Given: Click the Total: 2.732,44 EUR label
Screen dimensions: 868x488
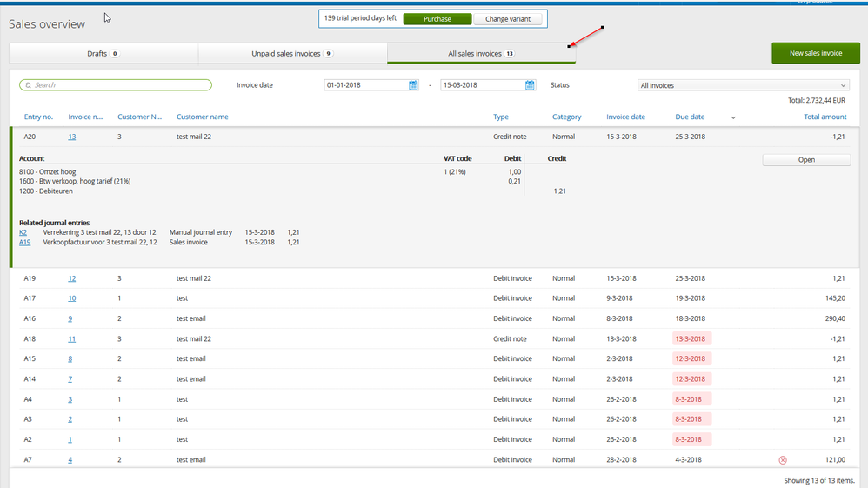Looking at the screenshot, I should pyautogui.click(x=817, y=101).
